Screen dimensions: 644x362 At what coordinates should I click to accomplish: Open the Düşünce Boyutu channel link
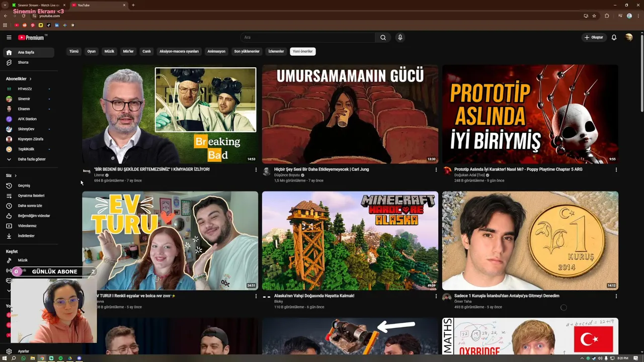287,175
